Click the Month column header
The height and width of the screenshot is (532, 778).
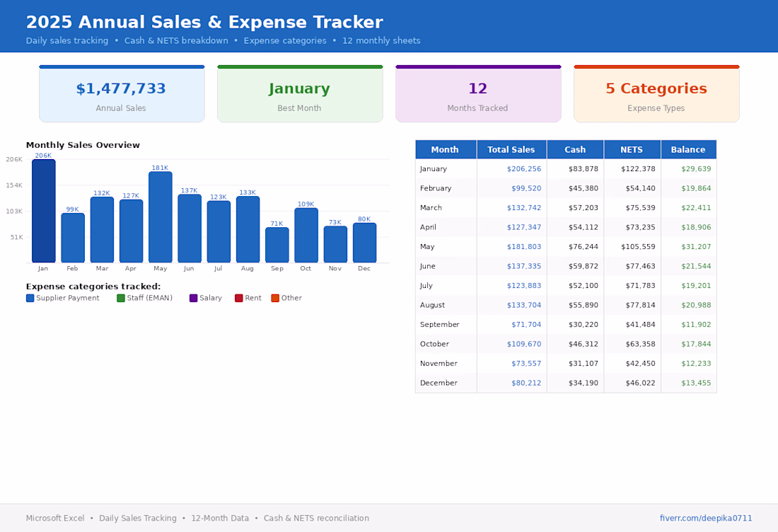(446, 149)
